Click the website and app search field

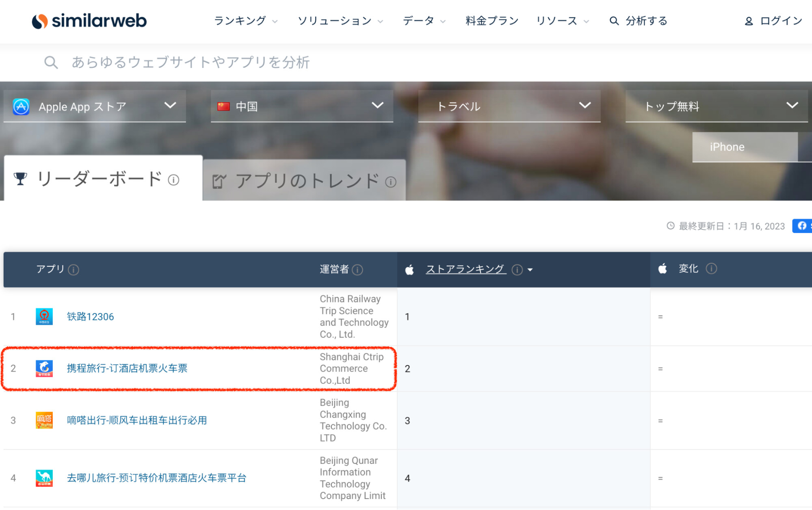(x=191, y=63)
